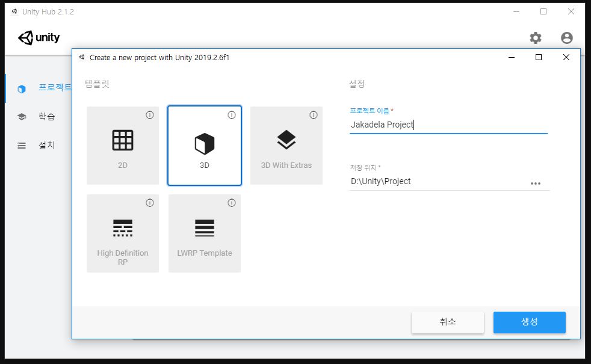
Task: Pick the High Definition RP template
Action: tap(123, 233)
